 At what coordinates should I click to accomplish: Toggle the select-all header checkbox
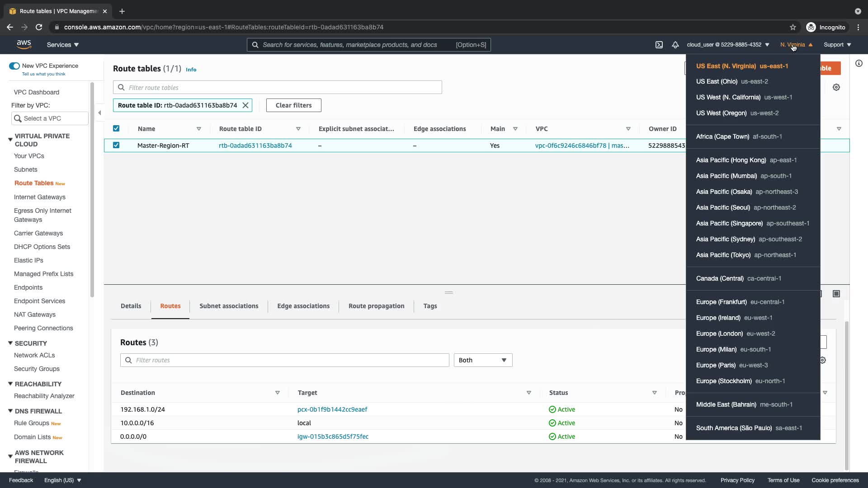click(116, 128)
